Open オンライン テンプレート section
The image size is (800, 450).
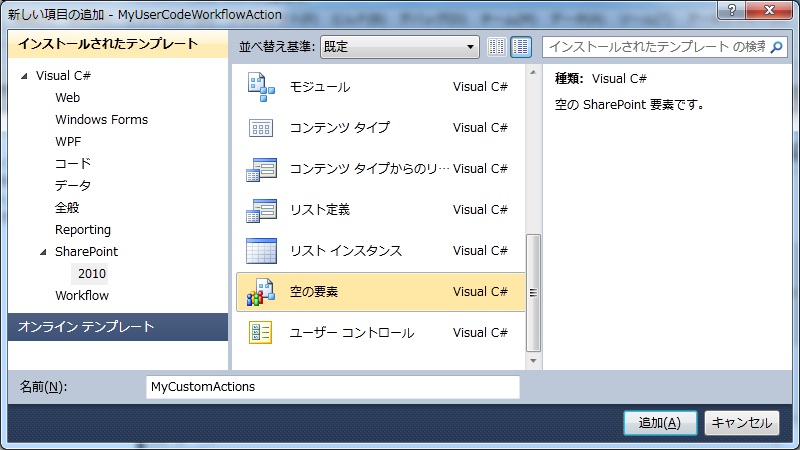click(x=118, y=327)
